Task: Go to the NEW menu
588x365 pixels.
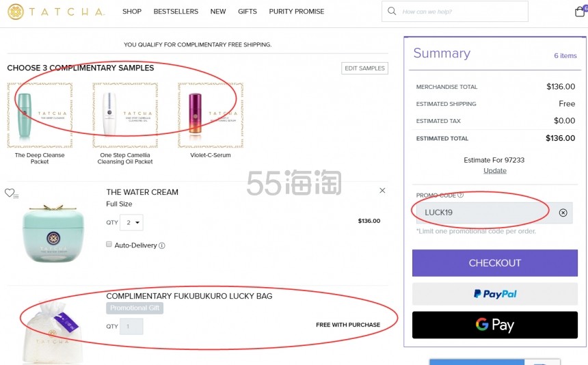Action: tap(218, 12)
